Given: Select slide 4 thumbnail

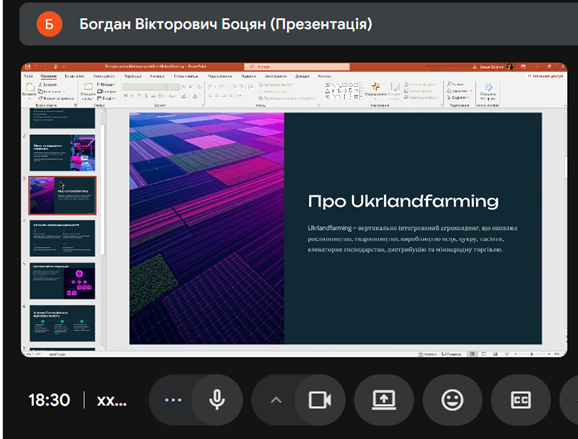Looking at the screenshot, I should pos(62,238).
